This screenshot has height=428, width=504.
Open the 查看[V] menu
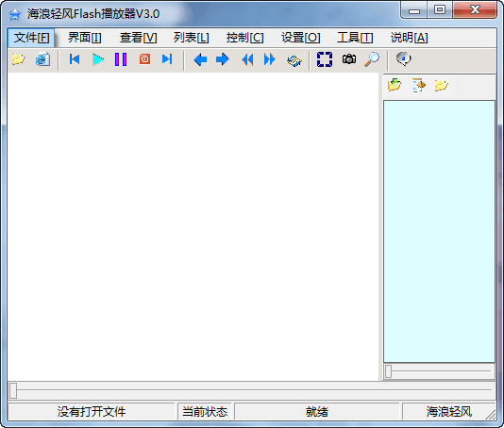[138, 38]
